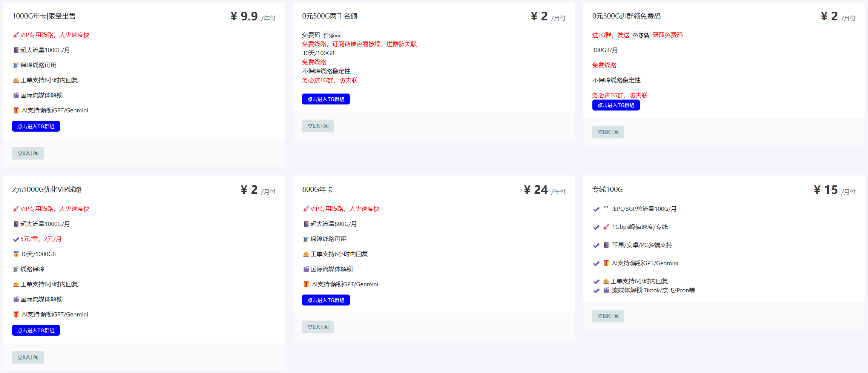
Task: Click clapperboard icon beside 流媒体解锁:Tiktok/奈飞
Action: pyautogui.click(x=606, y=290)
